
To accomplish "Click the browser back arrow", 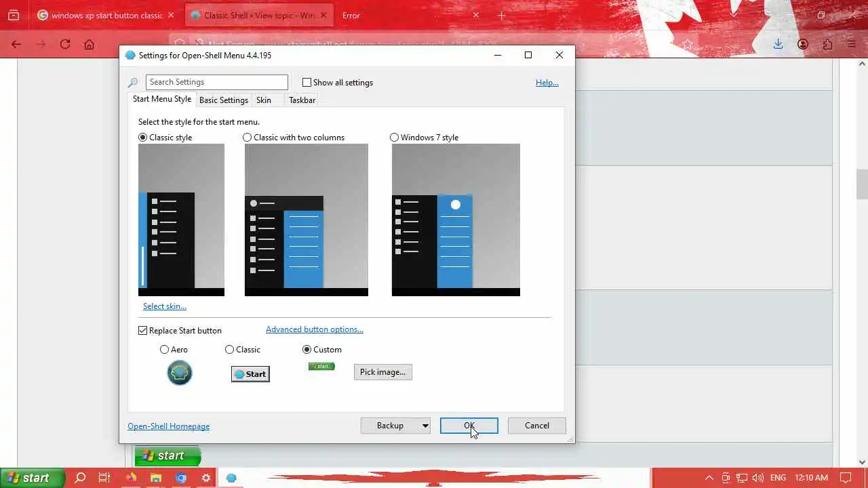I will 16,44.
